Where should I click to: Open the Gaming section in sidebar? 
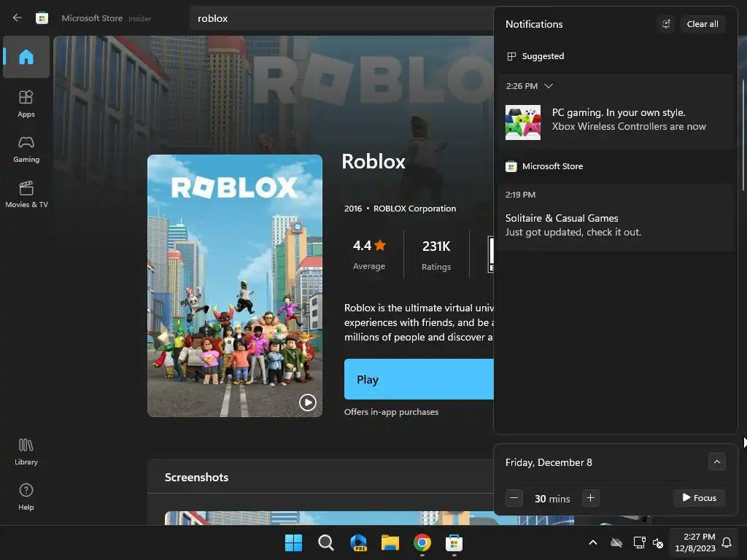[26, 149]
